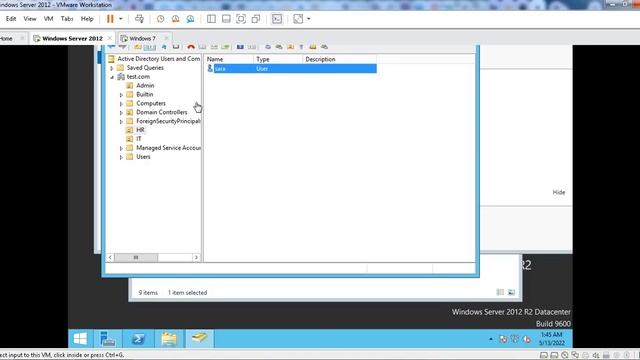Switch to the Windows 7 tab

(142, 38)
